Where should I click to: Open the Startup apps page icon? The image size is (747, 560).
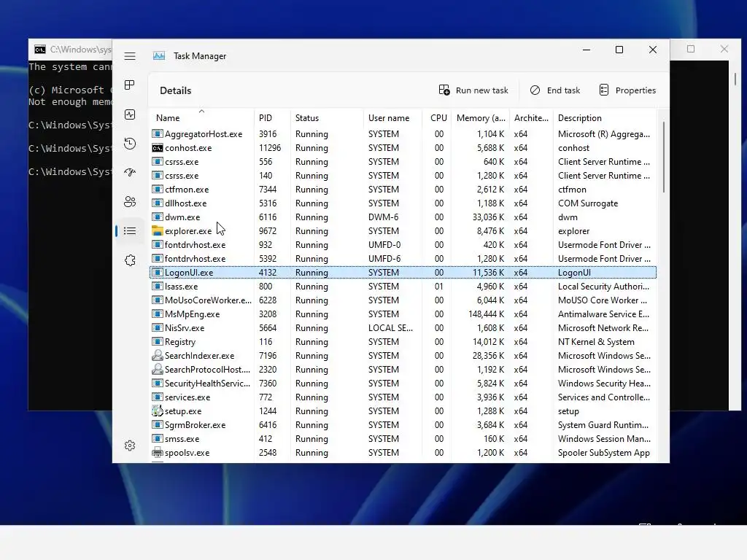coord(130,172)
